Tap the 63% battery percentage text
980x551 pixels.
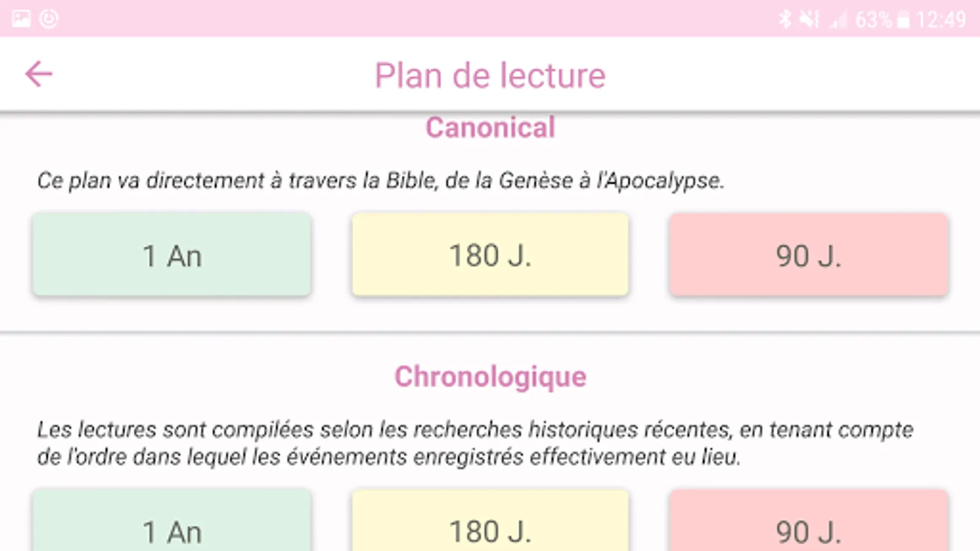(873, 20)
